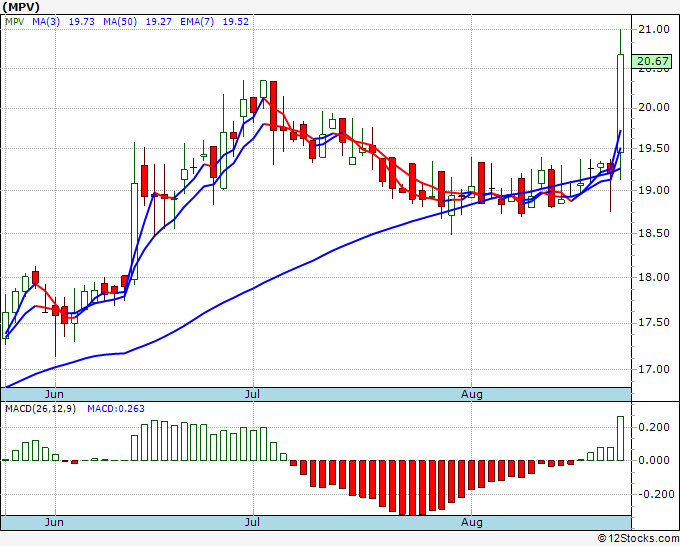The image size is (680, 546).
Task: Click the 19.00 price axis label
Action: [x=654, y=190]
